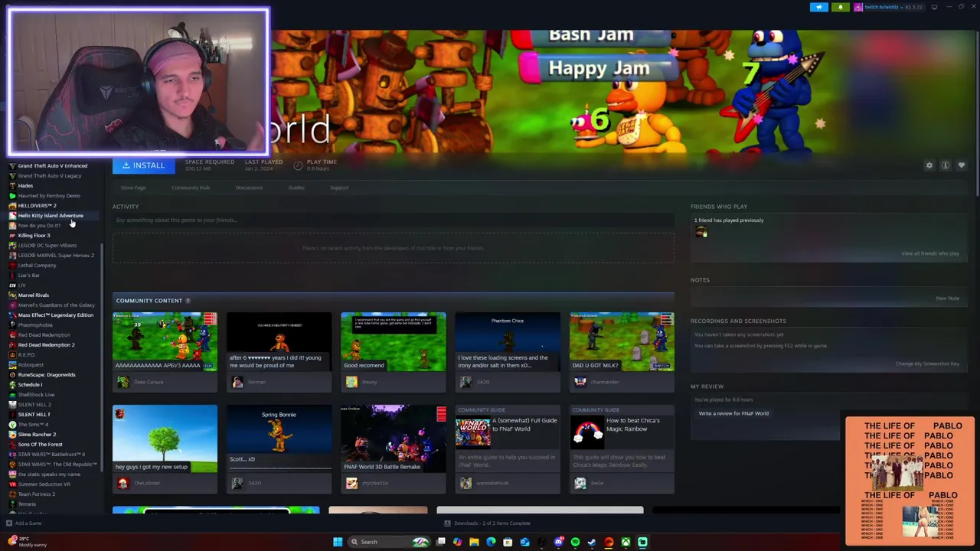Click Steam announcements megaphone icon
Image resolution: width=980 pixels, height=551 pixels.
(x=818, y=7)
